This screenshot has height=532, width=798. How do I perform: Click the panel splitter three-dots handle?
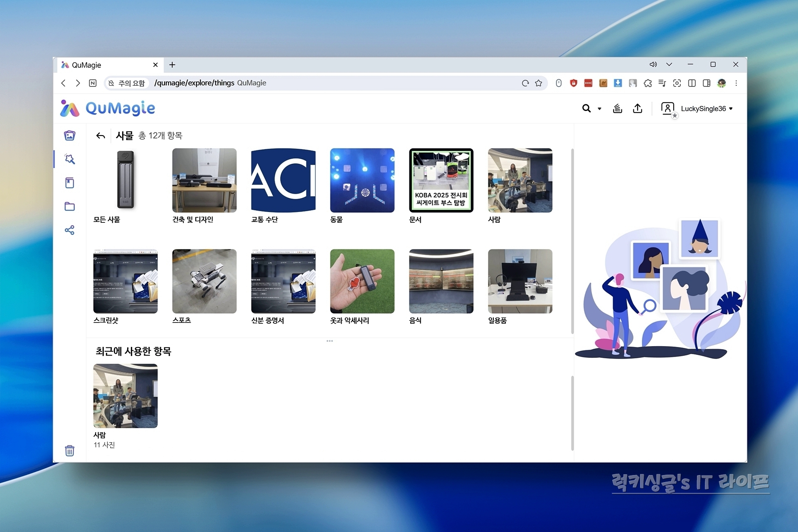click(330, 341)
